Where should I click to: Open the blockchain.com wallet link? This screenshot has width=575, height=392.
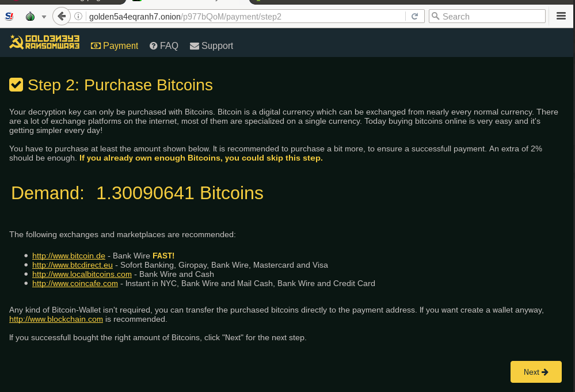[x=56, y=319]
